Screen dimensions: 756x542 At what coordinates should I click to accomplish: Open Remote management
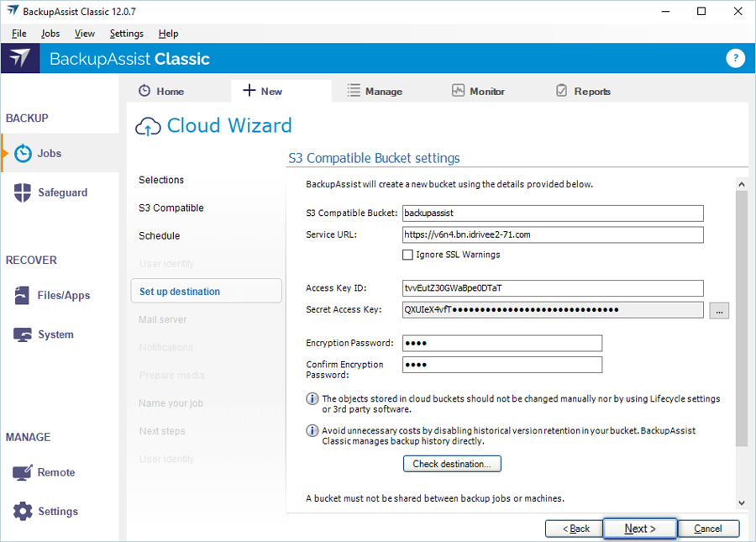pyautogui.click(x=45, y=472)
